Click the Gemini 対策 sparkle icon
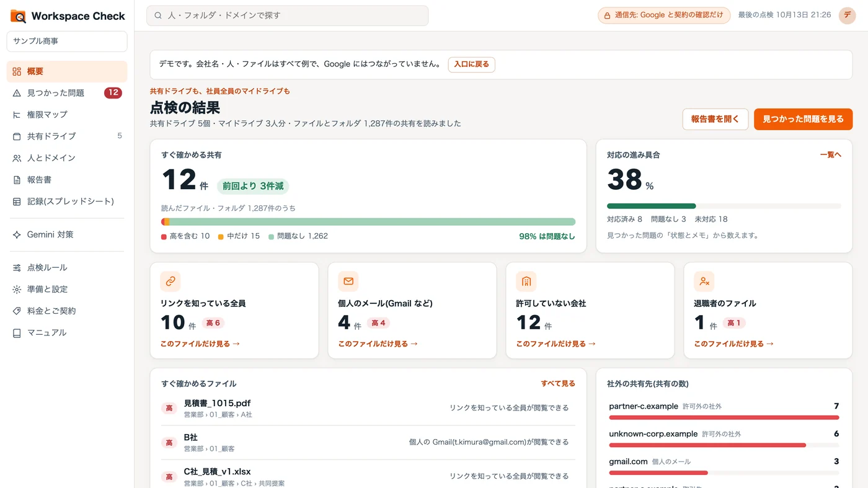The height and width of the screenshot is (488, 868). click(x=17, y=235)
